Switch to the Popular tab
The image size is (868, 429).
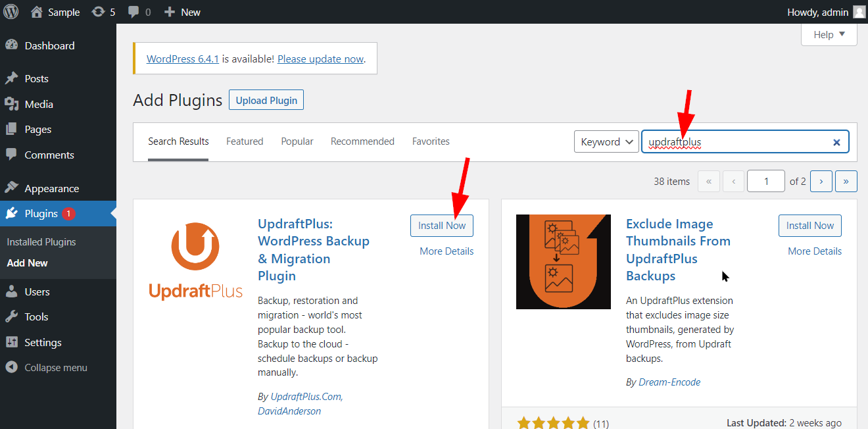(x=297, y=141)
